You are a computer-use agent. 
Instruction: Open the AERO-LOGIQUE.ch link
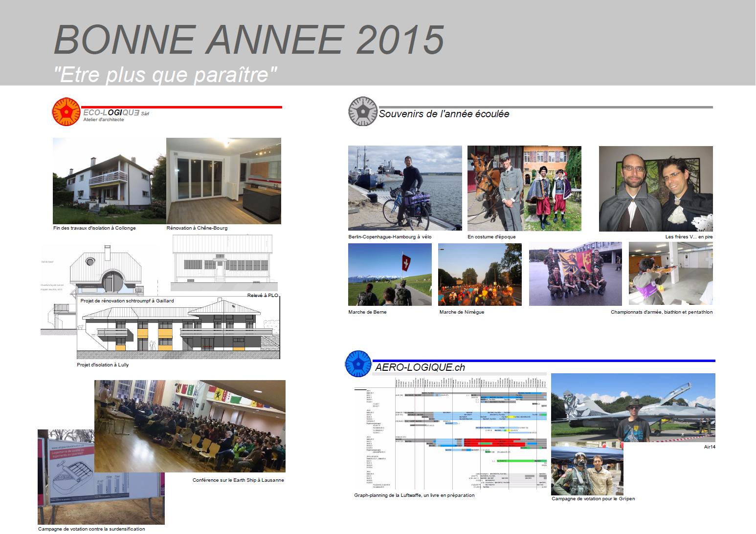coord(420,367)
